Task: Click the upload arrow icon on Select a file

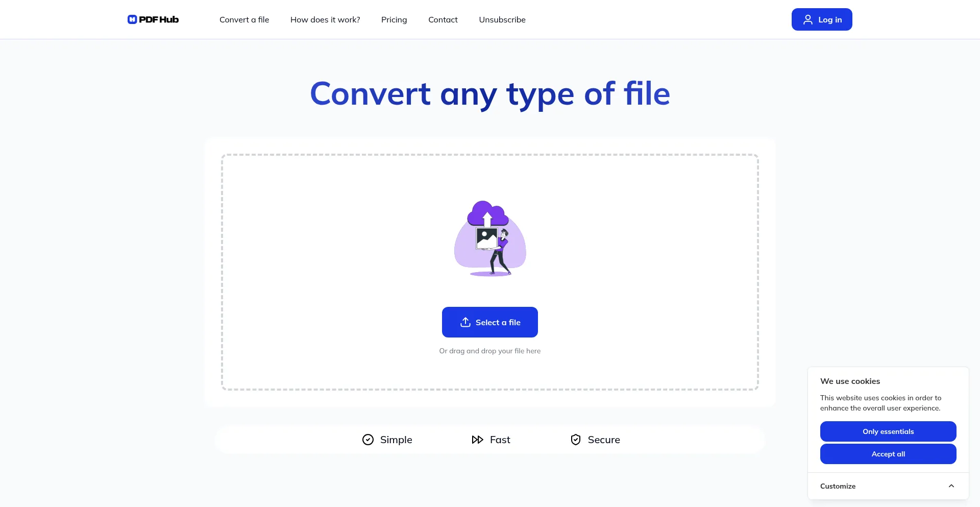Action: coord(465,322)
